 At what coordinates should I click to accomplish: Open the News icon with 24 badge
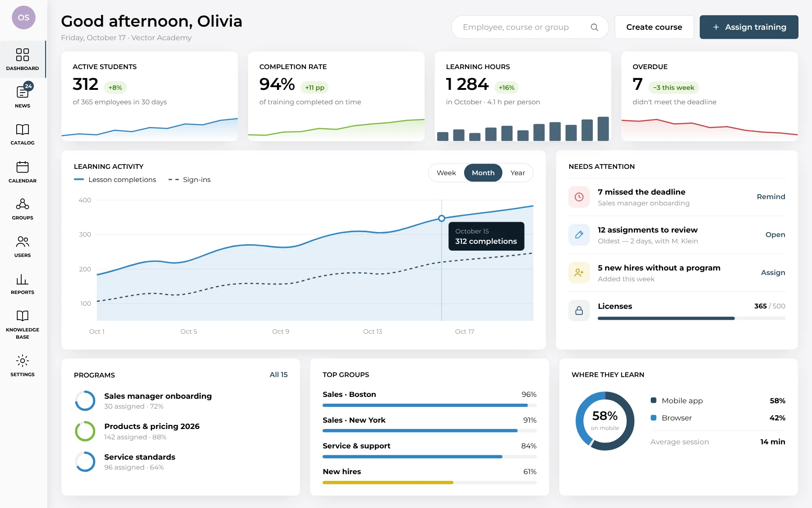pyautogui.click(x=23, y=91)
